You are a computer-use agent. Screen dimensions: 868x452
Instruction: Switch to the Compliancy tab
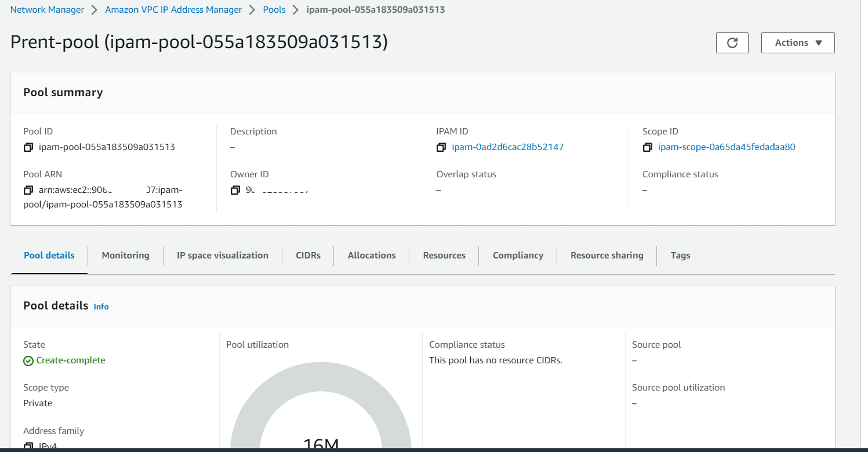tap(518, 256)
